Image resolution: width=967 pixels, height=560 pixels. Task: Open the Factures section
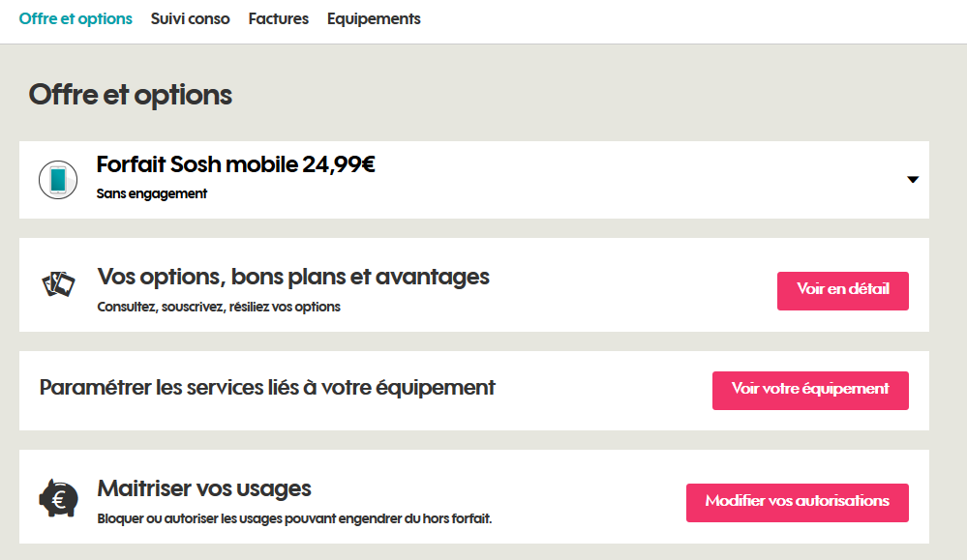tap(278, 18)
